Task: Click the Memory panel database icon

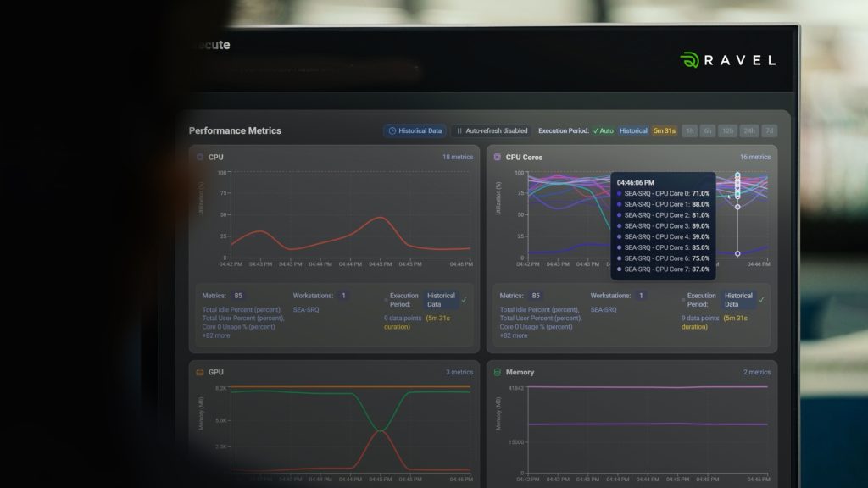Action: click(x=498, y=372)
